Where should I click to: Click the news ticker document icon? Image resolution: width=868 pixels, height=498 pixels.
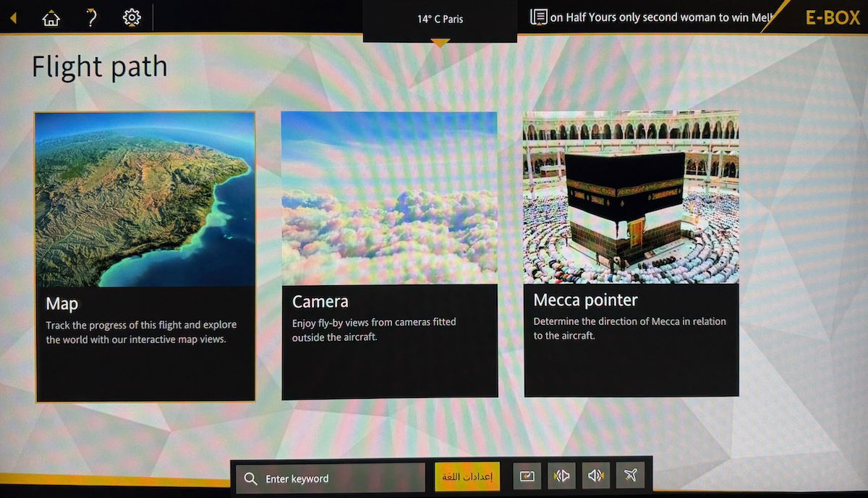538,17
